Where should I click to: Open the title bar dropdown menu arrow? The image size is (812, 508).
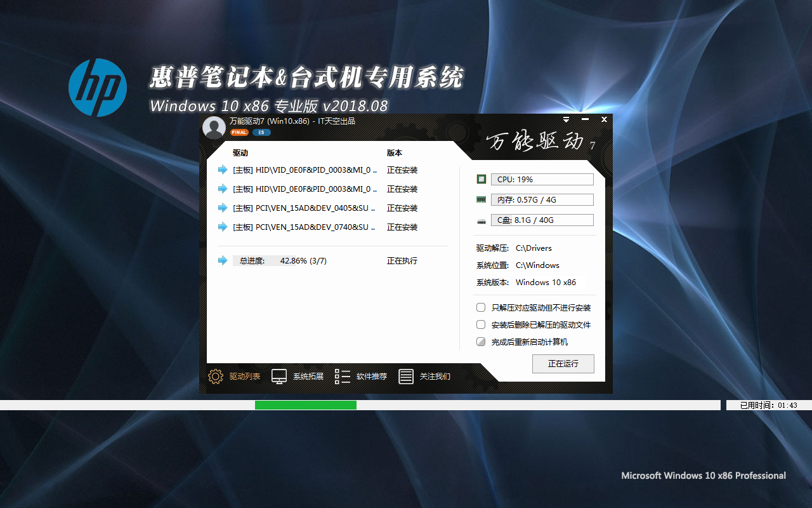pyautogui.click(x=566, y=119)
